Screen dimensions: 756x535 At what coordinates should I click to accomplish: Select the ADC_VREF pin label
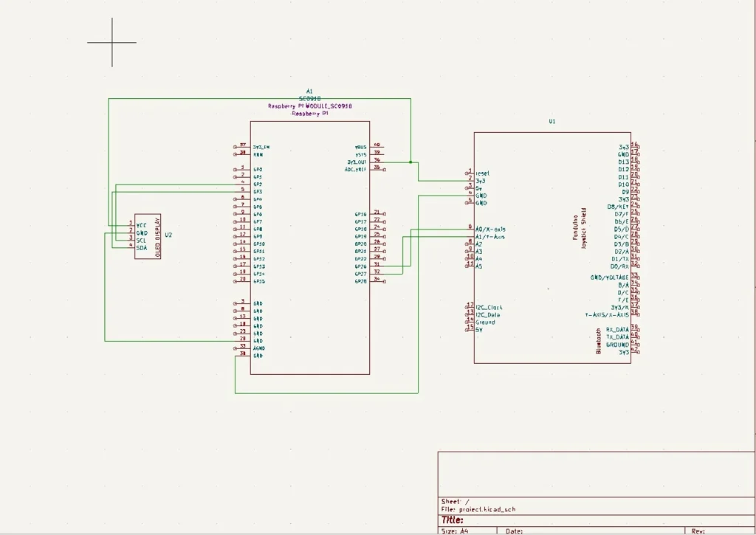(355, 170)
